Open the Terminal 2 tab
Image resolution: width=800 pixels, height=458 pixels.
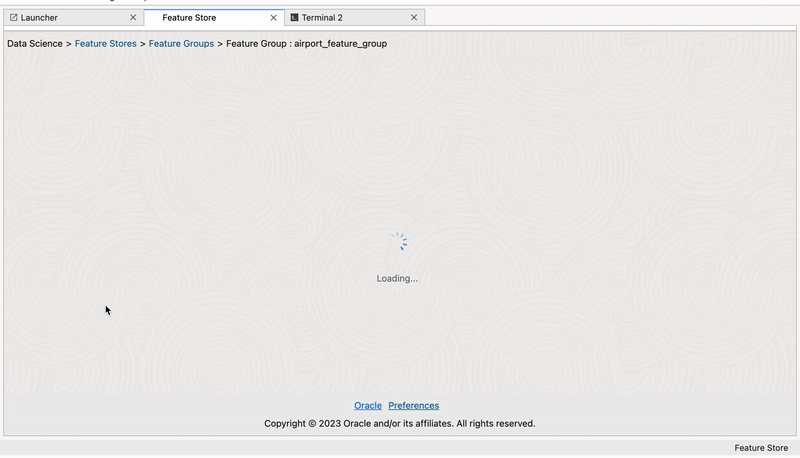(x=355, y=17)
